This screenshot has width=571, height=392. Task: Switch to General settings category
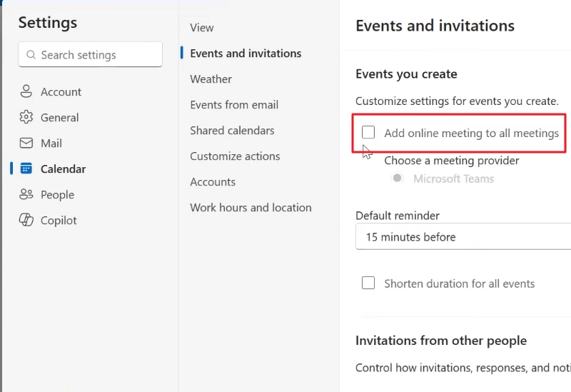point(60,118)
